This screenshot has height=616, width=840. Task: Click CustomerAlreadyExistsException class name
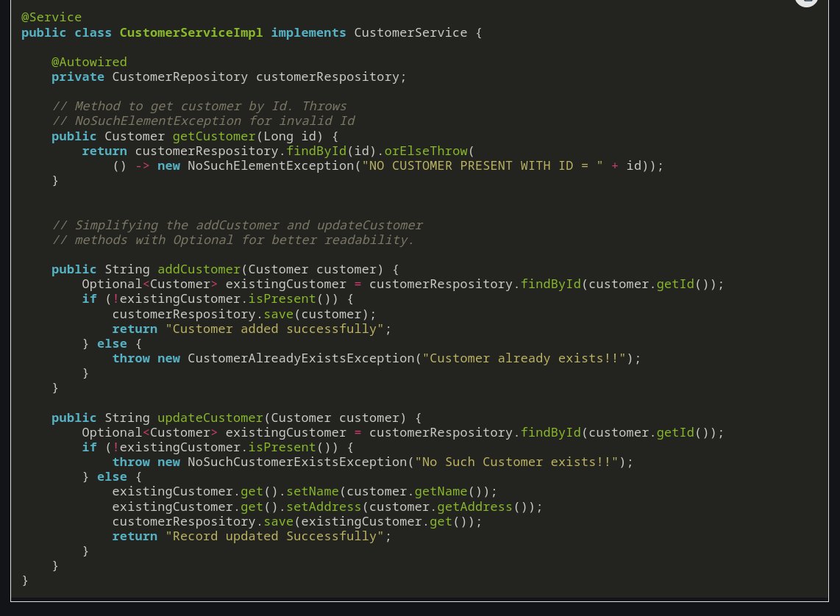pyautogui.click(x=301, y=359)
